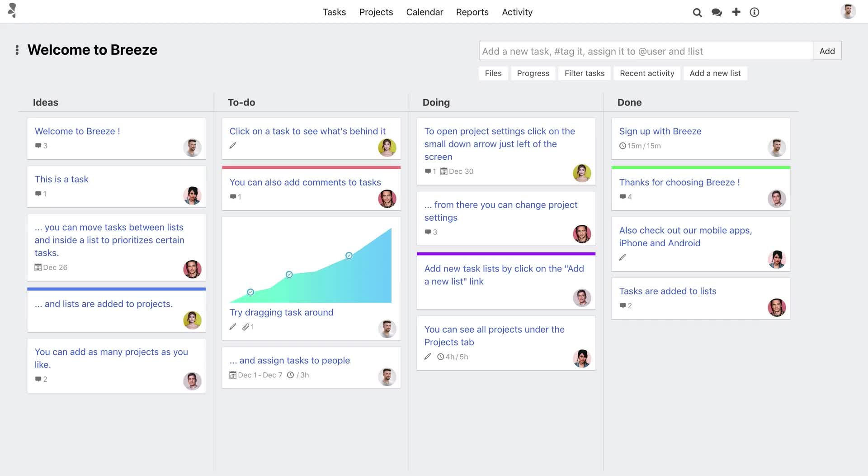Go to the Calendar tab
The image size is (868, 476).
tap(424, 12)
